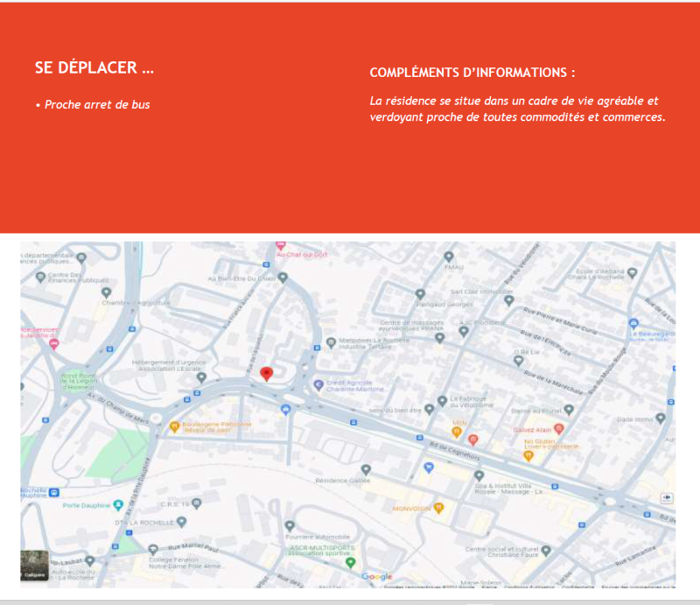Select the Crédit Agricole Charente-Maritime marker

(318, 384)
